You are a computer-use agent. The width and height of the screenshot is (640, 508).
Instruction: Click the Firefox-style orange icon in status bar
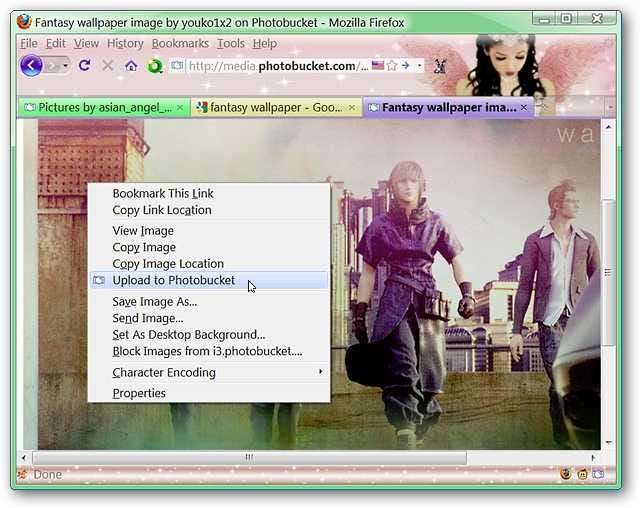[566, 475]
